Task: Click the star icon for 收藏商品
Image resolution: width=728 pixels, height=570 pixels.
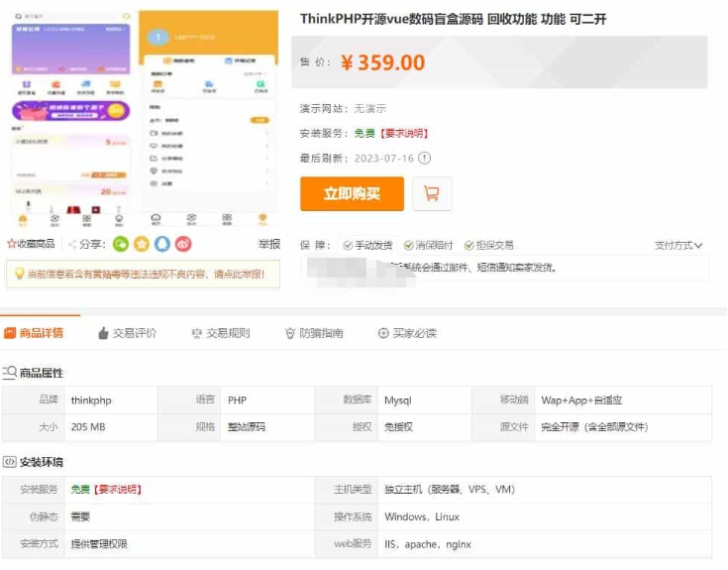Action: (12, 244)
